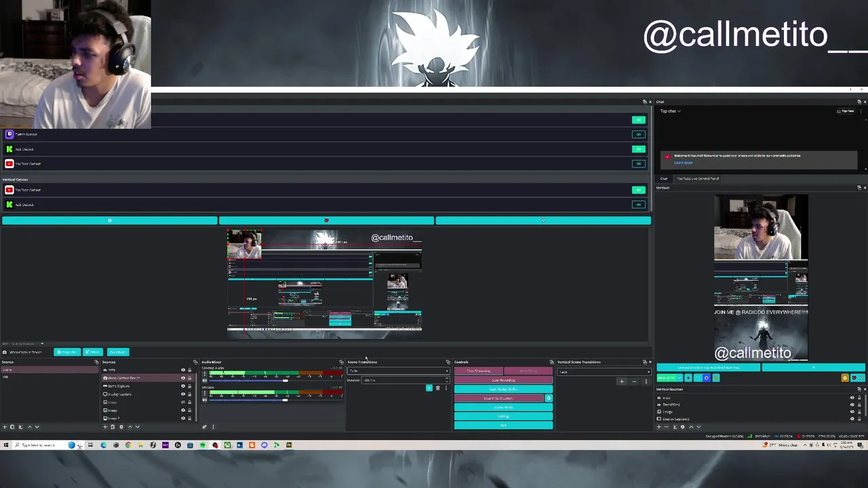Move Vertical Sources item up
The height and width of the screenshot is (488, 868).
pos(691,427)
